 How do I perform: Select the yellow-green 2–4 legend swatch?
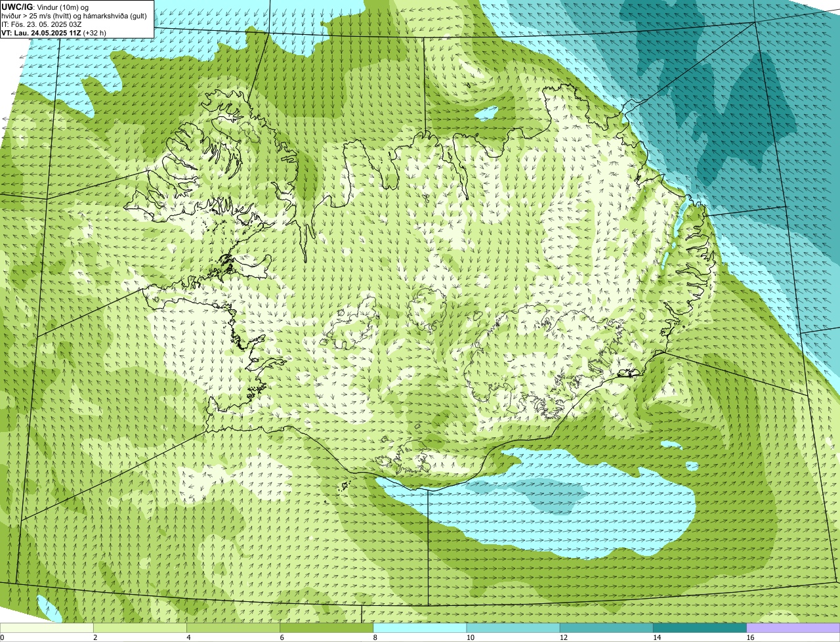(140, 628)
